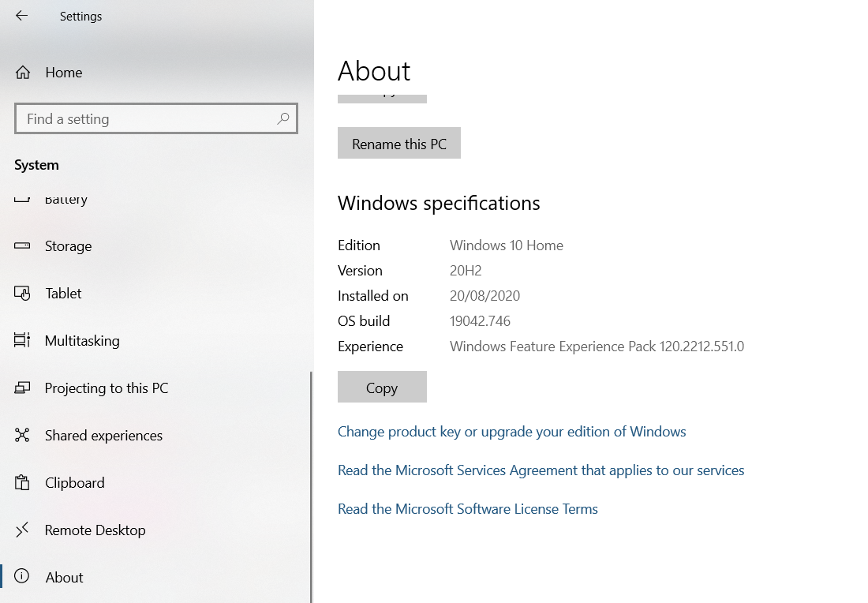Open Clipboard settings via clipboard icon

pos(22,482)
